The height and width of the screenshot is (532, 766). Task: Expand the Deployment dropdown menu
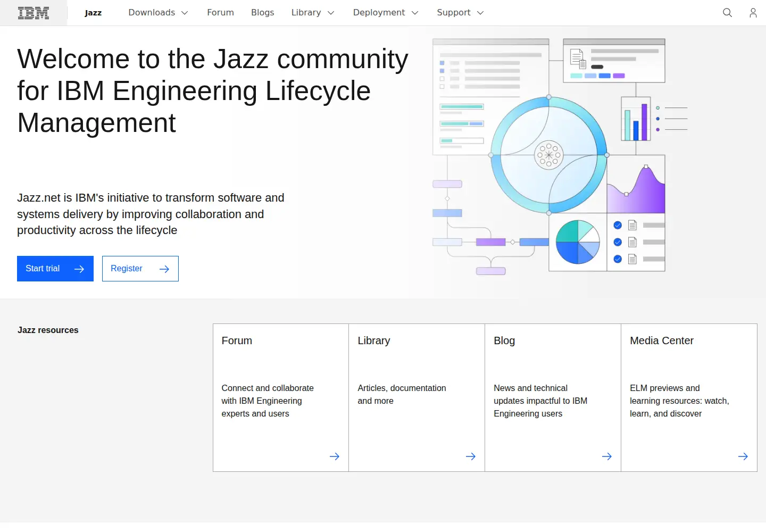pos(386,13)
